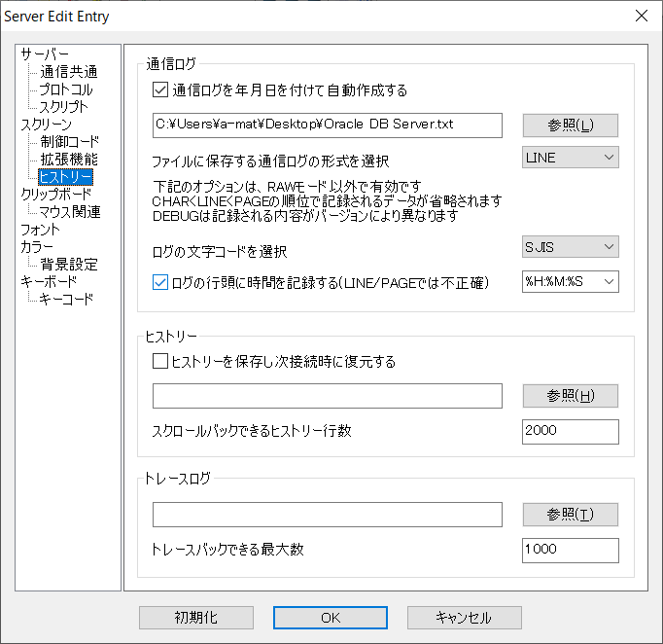Viewport: 663px width, 644px height.
Task: Click max traceback count field 1000
Action: point(571,551)
